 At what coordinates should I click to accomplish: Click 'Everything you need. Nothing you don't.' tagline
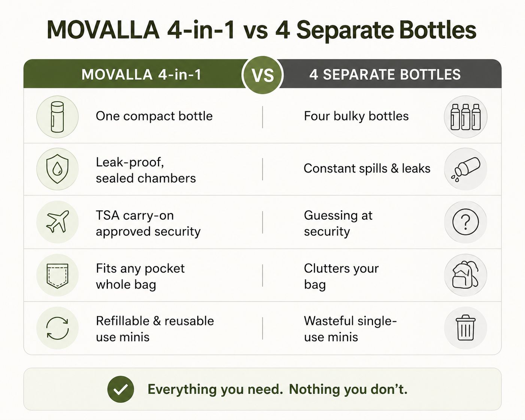coord(277,389)
